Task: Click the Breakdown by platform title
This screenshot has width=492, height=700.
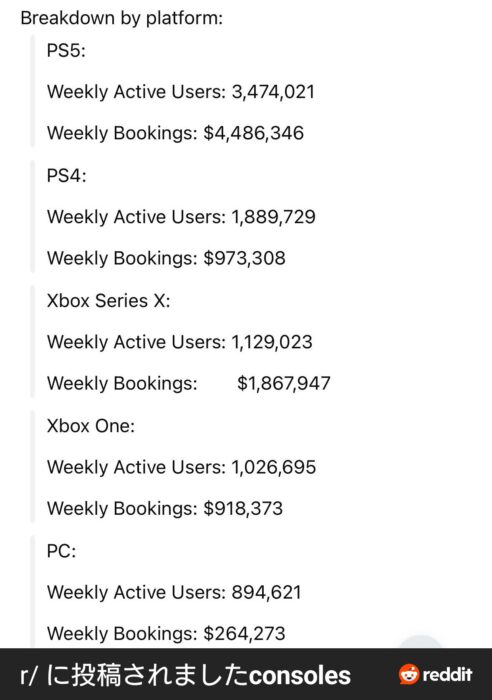Action: pyautogui.click(x=121, y=18)
